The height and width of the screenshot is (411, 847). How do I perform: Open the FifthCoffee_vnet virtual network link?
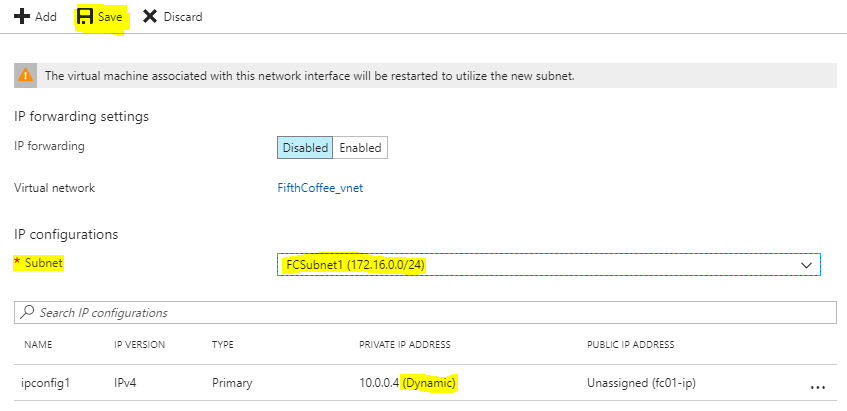pyautogui.click(x=320, y=188)
